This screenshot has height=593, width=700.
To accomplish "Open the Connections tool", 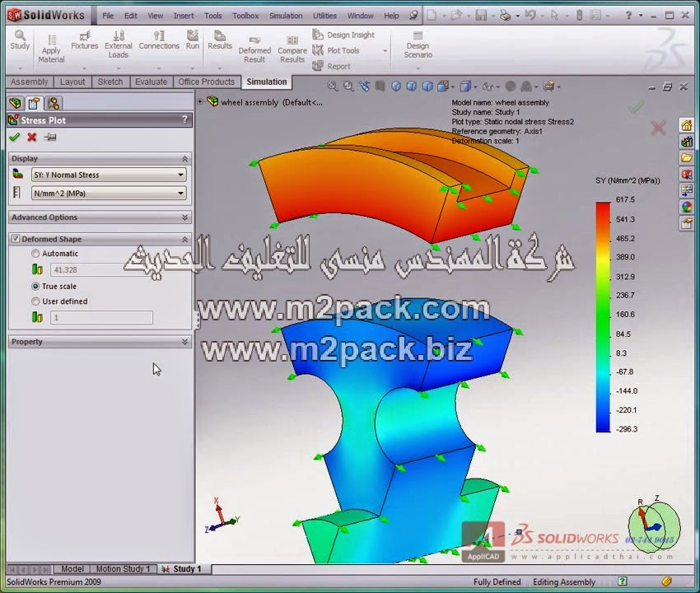I will click(159, 40).
